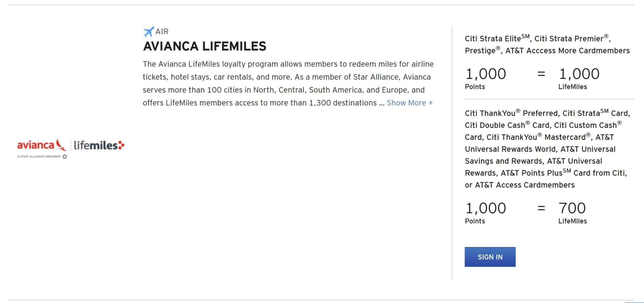Click the LifeMiles label under 700
Screen dimensions: 644x303
[x=573, y=221]
